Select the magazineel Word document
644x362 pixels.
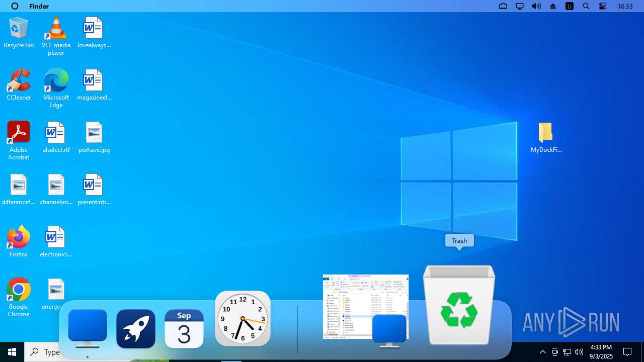click(x=94, y=85)
